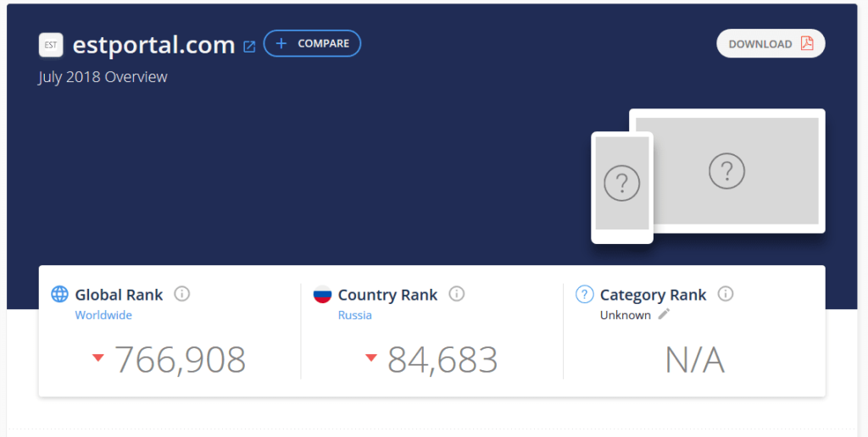Click the global rank value 766,908

180,360
